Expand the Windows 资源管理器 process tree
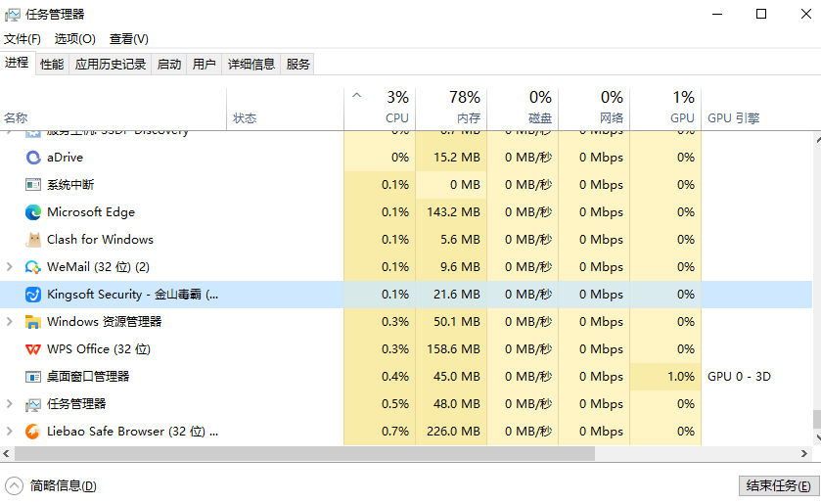 pyautogui.click(x=10, y=321)
